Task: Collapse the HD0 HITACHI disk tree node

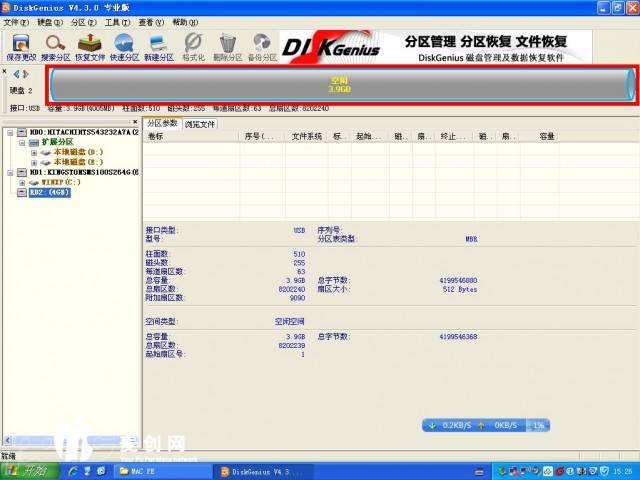Action: coord(10,132)
